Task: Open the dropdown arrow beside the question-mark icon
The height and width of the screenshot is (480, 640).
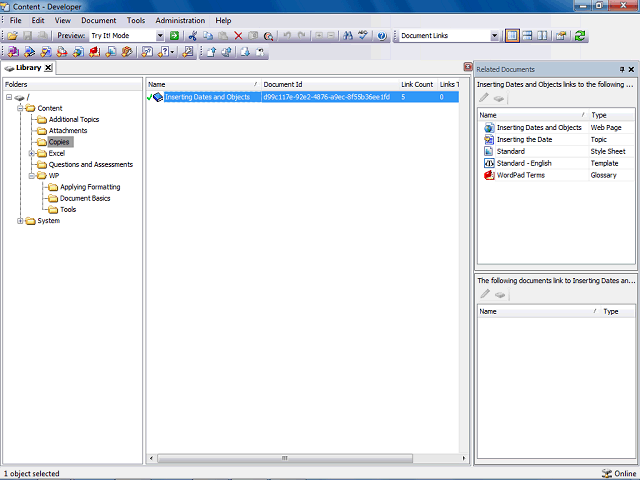Action: point(172,52)
